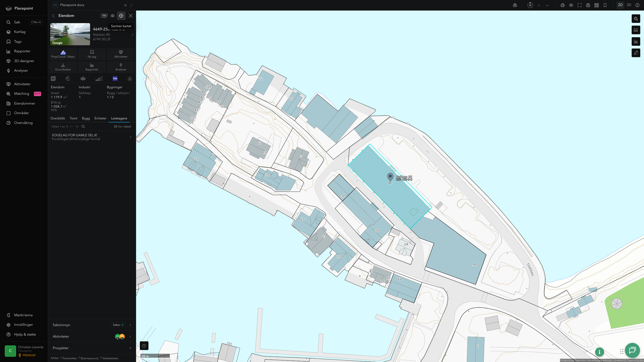Open Aktiviteter shortcut in property panel
Screen dimensions: 644x362
(x=121, y=54)
